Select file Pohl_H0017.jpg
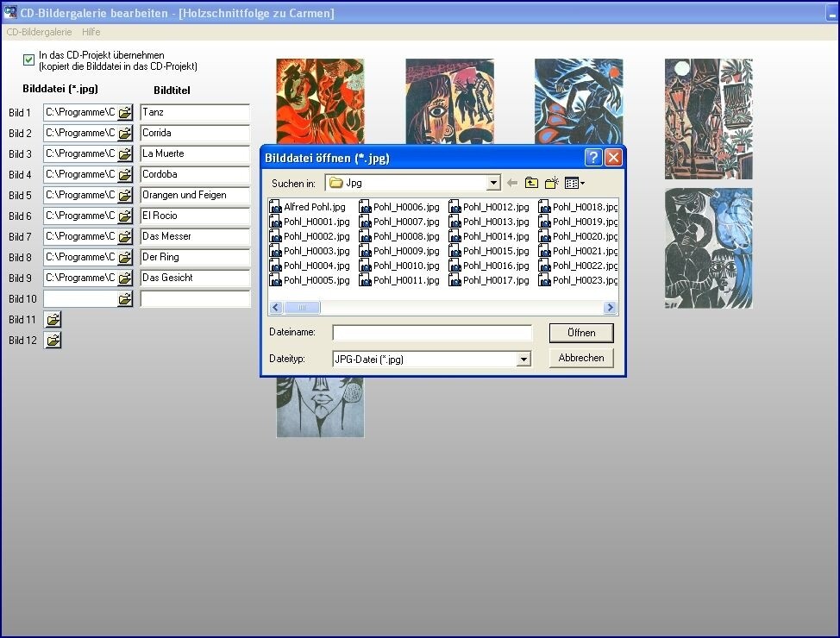Viewport: 840px width, 638px height. coord(489,280)
